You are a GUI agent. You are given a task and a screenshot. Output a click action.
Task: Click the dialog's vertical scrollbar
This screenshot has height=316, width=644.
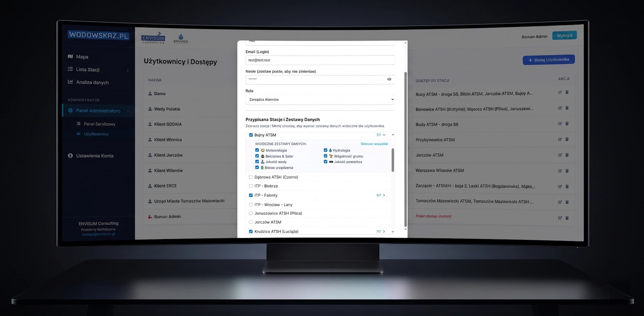406,149
